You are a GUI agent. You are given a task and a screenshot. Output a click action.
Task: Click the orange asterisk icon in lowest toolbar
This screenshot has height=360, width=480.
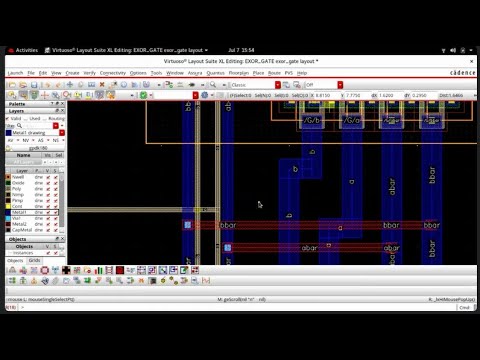141,281
